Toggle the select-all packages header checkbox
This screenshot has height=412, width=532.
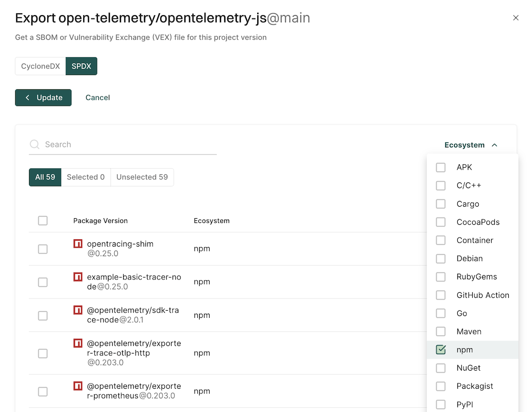[43, 220]
